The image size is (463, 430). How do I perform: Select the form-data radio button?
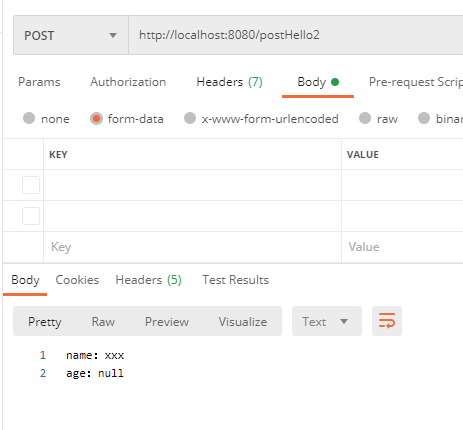pyautogui.click(x=96, y=119)
